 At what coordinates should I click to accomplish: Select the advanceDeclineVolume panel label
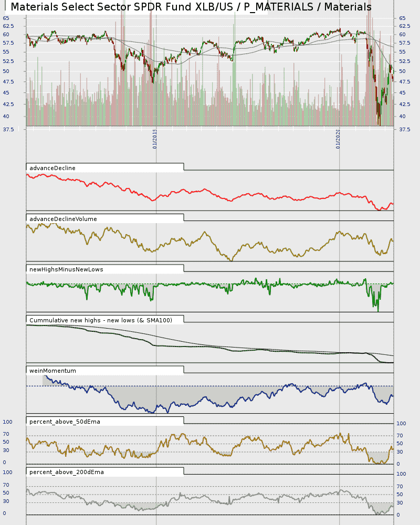[x=63, y=219]
